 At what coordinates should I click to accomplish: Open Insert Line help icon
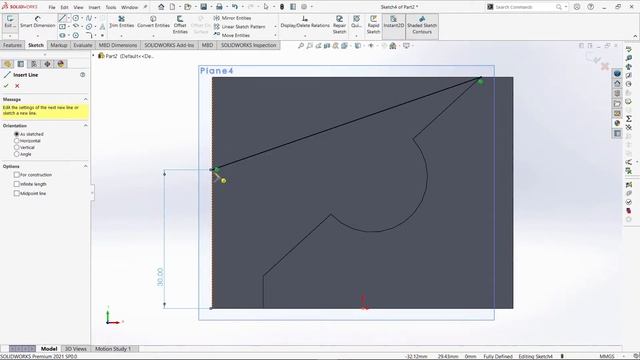[82, 75]
